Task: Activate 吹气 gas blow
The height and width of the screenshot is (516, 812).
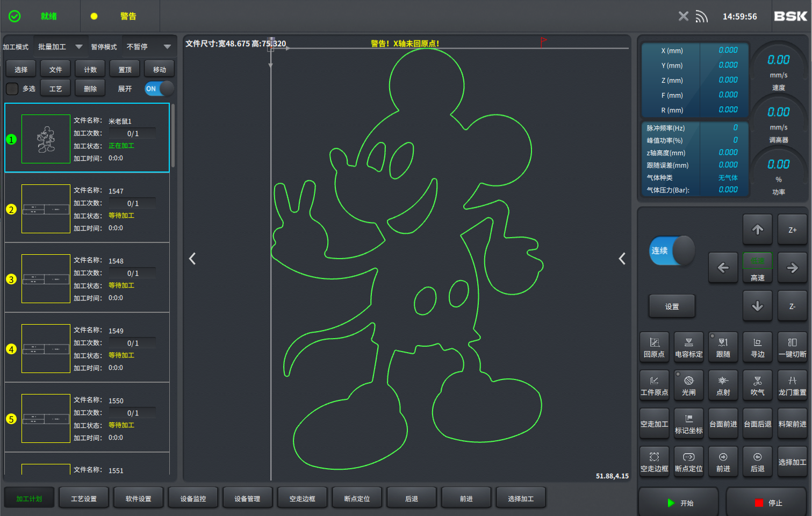Action: (x=757, y=384)
